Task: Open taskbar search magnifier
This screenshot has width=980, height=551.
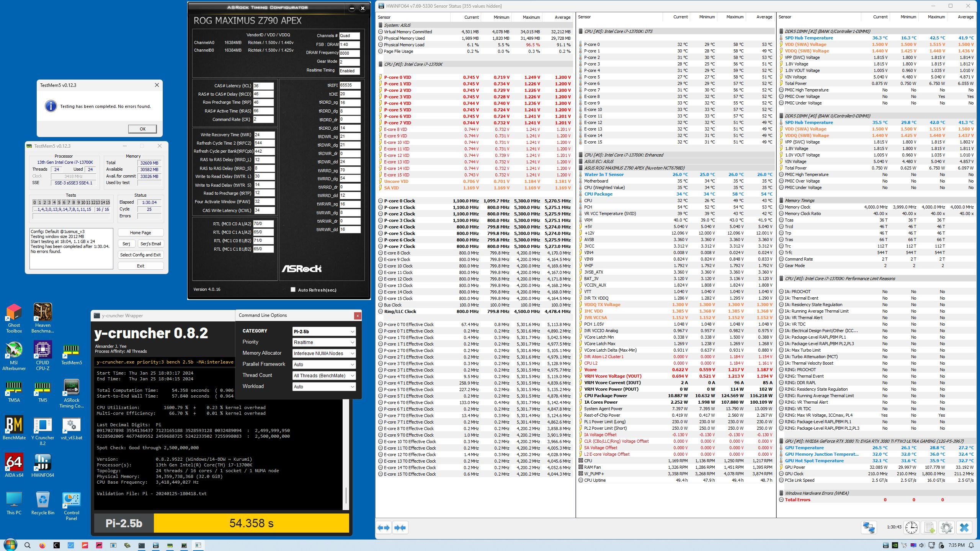Action: [27, 545]
